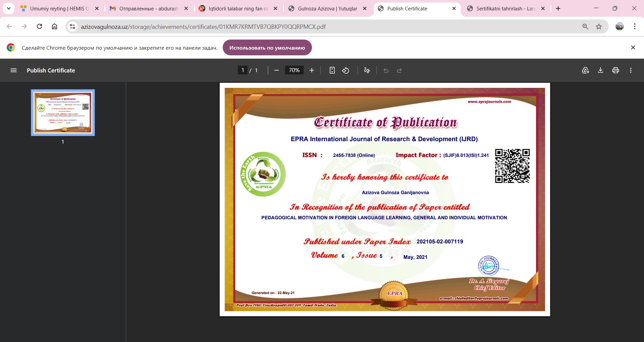
Task: Activate the draw annotation tool
Action: click(x=367, y=70)
